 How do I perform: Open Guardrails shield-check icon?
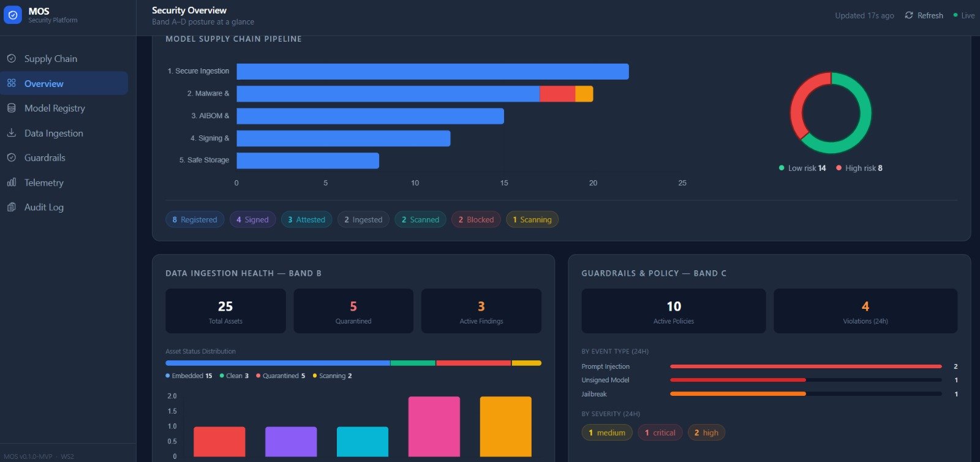pyautogui.click(x=11, y=157)
